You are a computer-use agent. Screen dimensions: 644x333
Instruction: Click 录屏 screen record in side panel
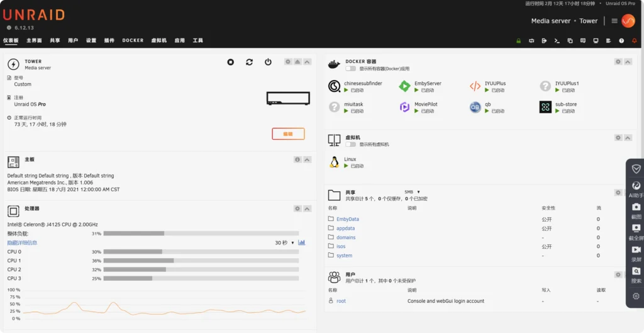636,254
